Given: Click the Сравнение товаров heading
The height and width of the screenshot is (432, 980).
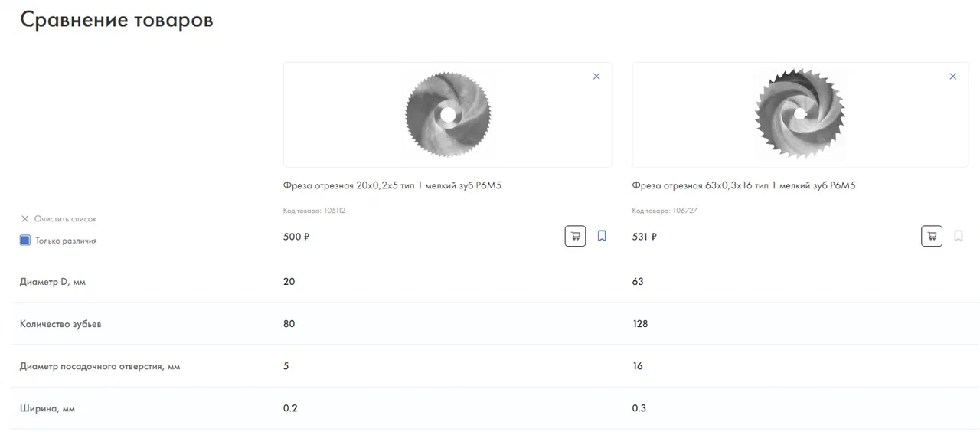Looking at the screenshot, I should tap(116, 20).
